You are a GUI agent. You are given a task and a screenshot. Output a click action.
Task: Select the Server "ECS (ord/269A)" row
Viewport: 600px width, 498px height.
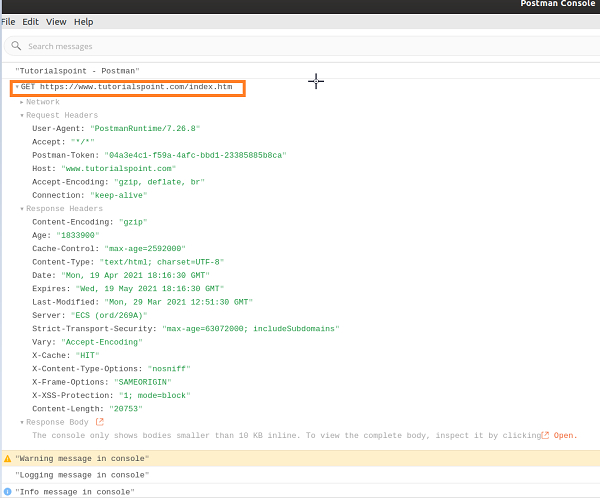pyautogui.click(x=90, y=315)
